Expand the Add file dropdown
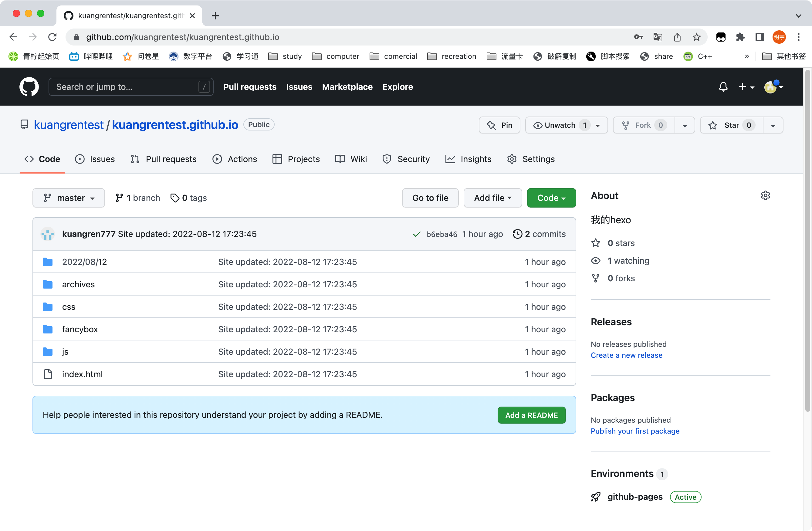 click(492, 198)
